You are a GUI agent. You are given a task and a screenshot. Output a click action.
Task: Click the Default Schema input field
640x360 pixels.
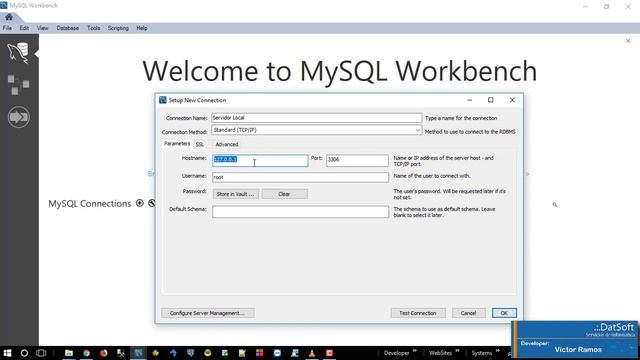pos(300,211)
